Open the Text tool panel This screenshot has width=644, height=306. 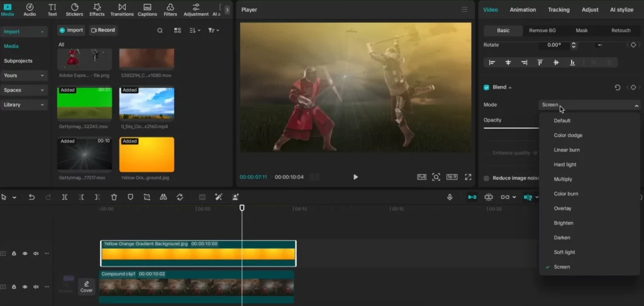pyautogui.click(x=52, y=9)
